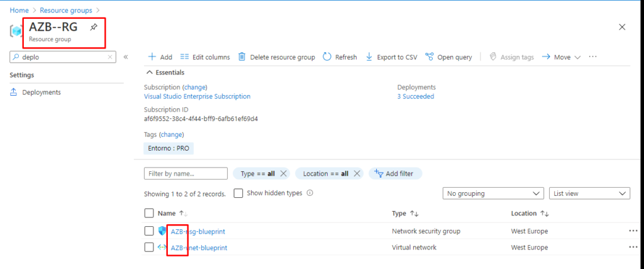Screen dimensions: 644x269
Task: Click the Add toolbar button
Action: (x=160, y=57)
